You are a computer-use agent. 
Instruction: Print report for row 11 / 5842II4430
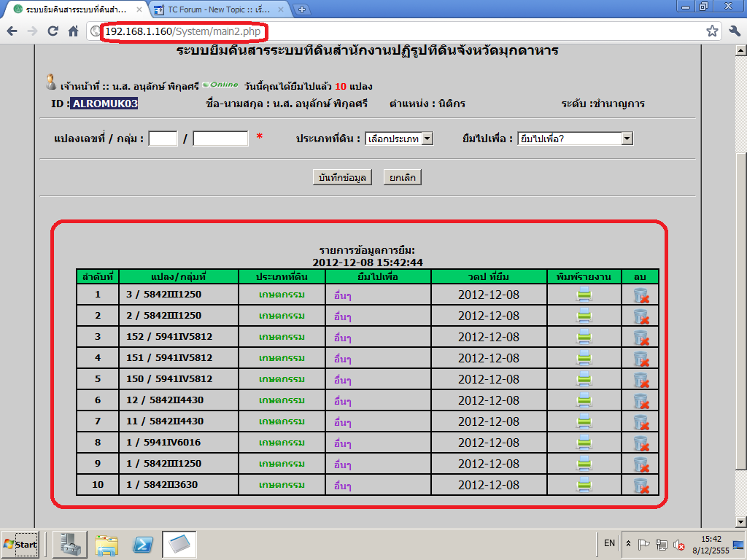[584, 421]
